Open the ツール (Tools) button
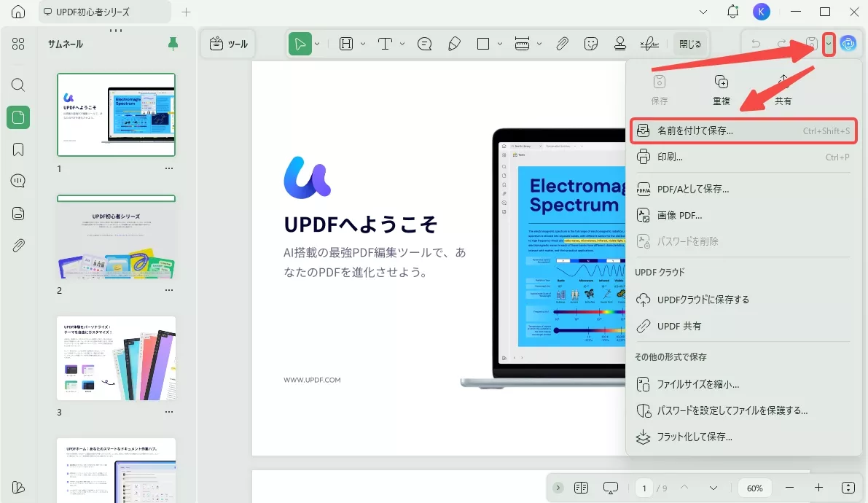Image resolution: width=868 pixels, height=503 pixels. coord(229,44)
